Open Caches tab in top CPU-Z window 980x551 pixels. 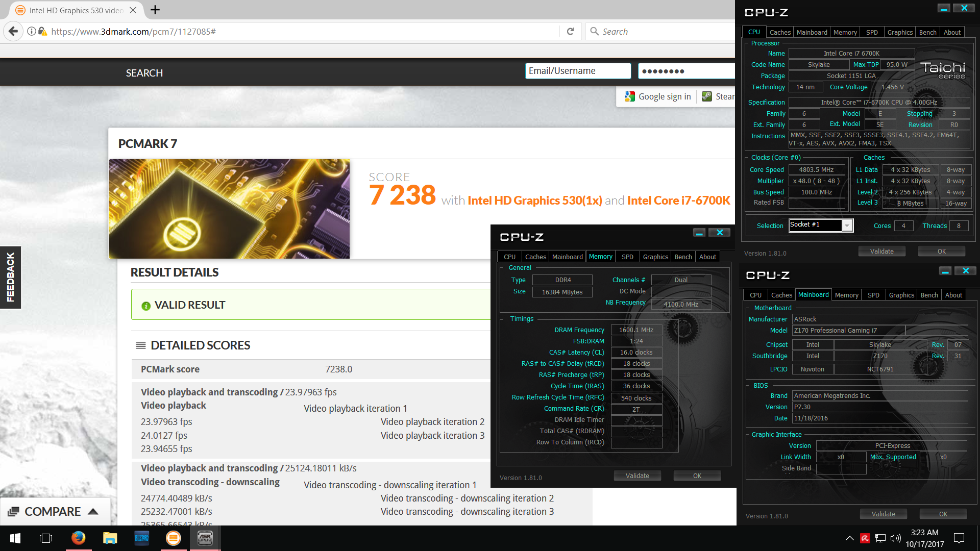click(780, 32)
